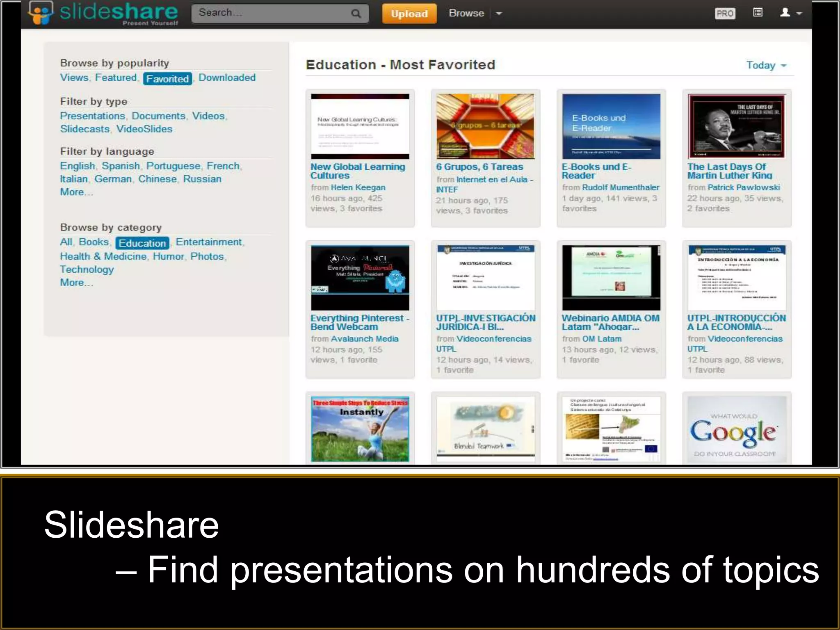Click the SlideShare logo icon
Screen dimensions: 840x630
pyautogui.click(x=40, y=12)
